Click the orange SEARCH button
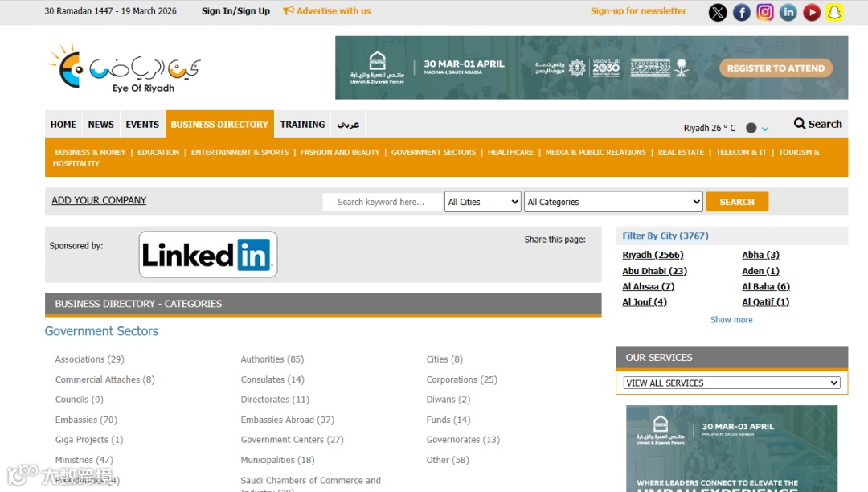 737,202
